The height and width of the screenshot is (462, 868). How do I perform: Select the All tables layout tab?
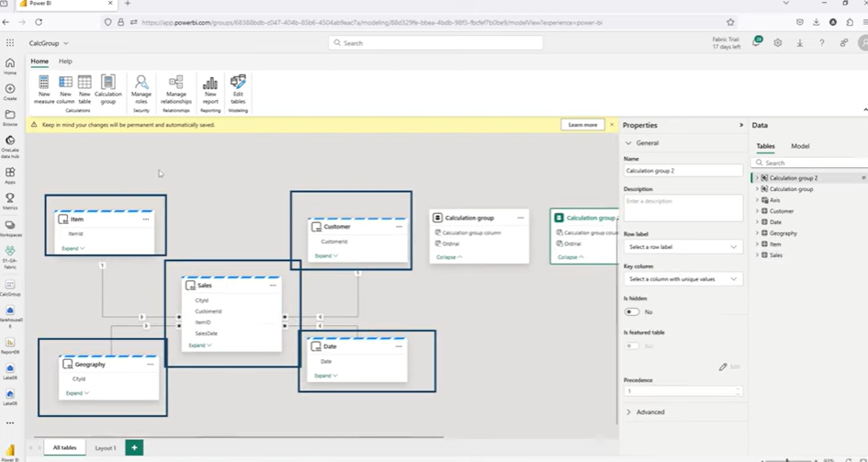point(65,447)
